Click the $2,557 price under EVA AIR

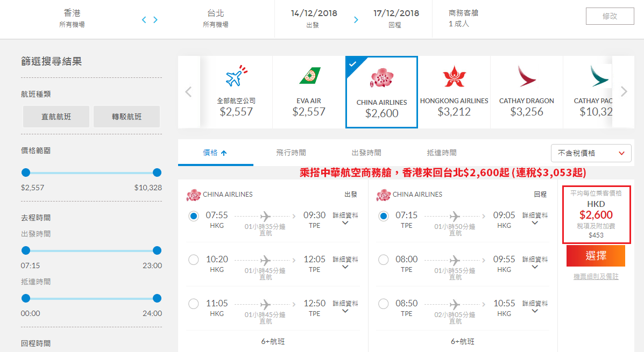point(309,112)
